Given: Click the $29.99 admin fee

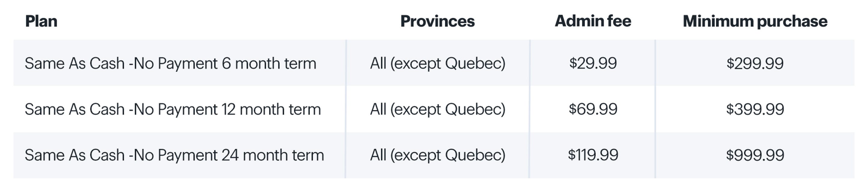Looking at the screenshot, I should point(593,63).
